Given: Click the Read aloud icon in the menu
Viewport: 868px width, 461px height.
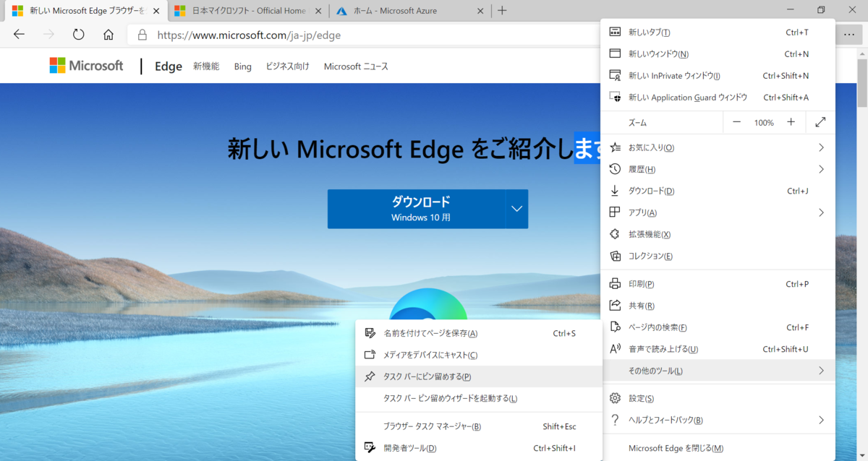Looking at the screenshot, I should click(616, 349).
